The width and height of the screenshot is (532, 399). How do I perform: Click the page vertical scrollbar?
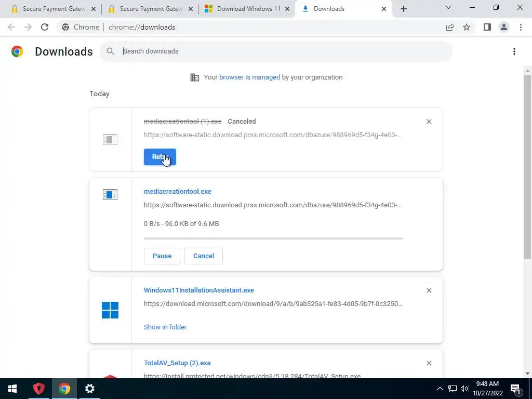coord(527,167)
